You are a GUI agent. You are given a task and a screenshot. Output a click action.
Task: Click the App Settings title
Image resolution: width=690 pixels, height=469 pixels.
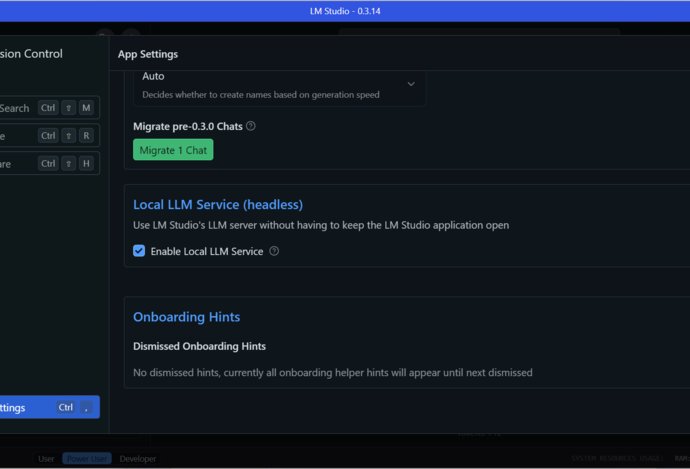[x=148, y=54]
